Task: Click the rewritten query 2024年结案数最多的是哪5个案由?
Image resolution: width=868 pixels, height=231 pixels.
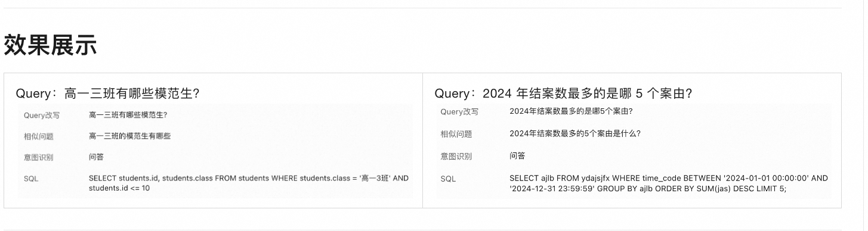Action: (x=571, y=111)
